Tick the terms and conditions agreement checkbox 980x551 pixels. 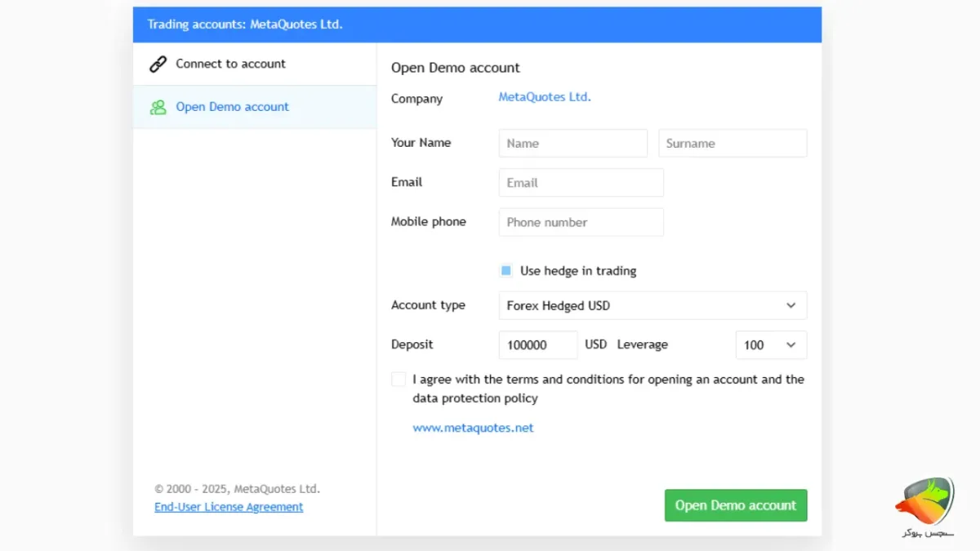click(x=399, y=380)
